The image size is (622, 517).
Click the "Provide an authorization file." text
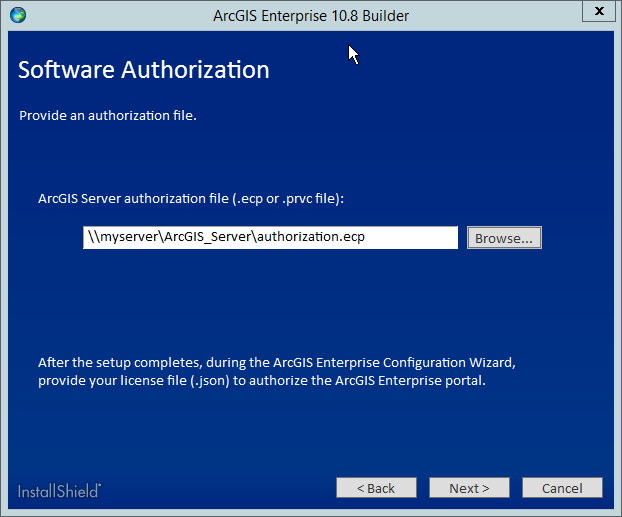point(108,116)
